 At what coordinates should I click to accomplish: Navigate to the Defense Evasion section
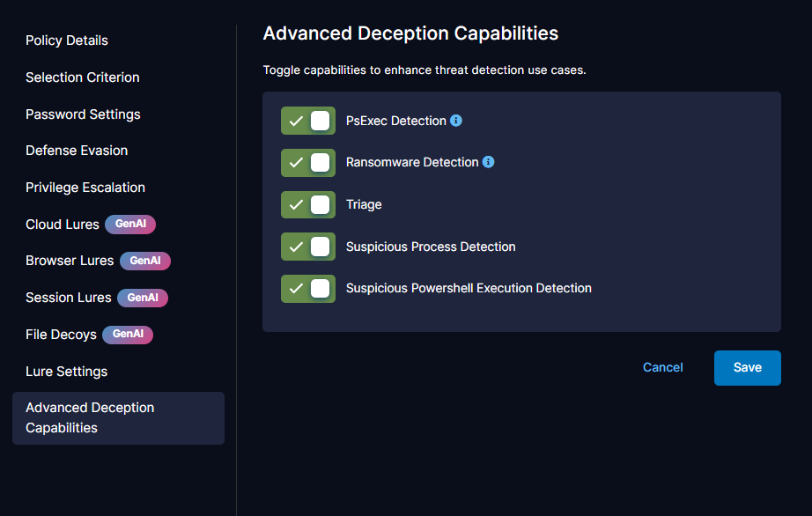point(77,151)
